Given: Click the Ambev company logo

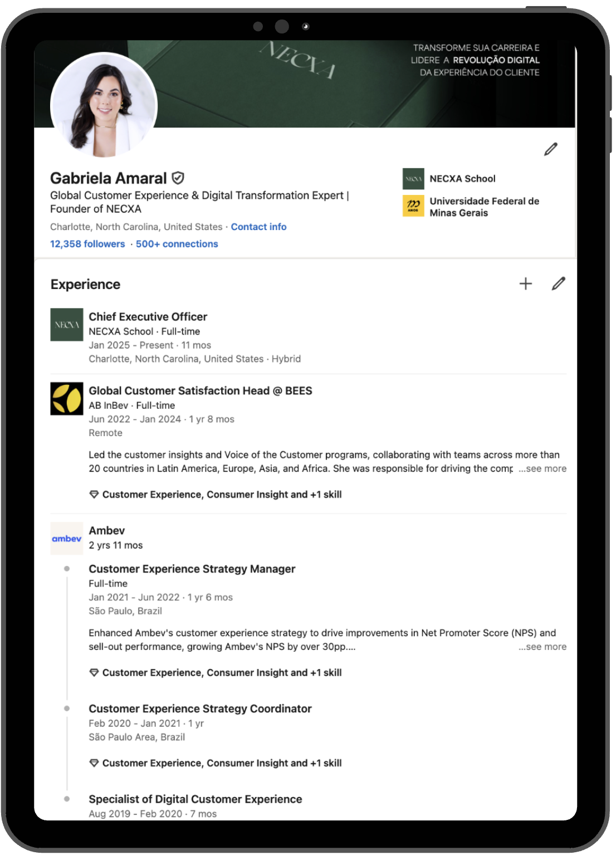Looking at the screenshot, I should [67, 539].
